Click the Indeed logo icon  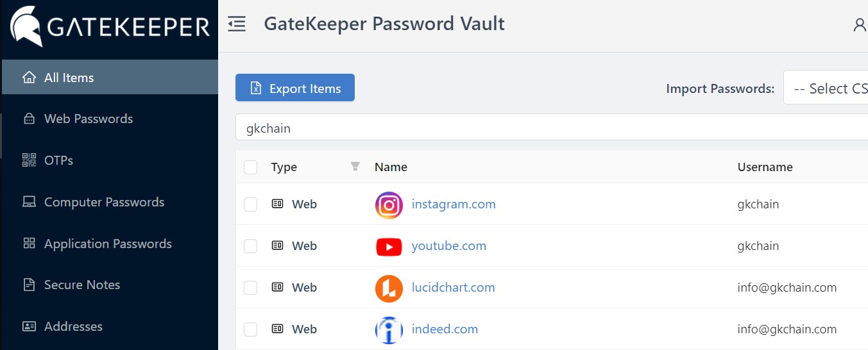click(x=389, y=330)
